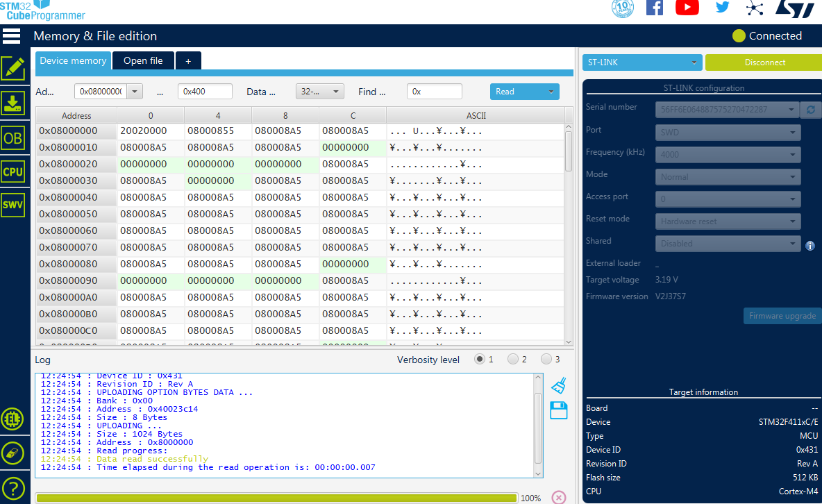
Task: Select verbosity level 2
Action: pyautogui.click(x=512, y=359)
